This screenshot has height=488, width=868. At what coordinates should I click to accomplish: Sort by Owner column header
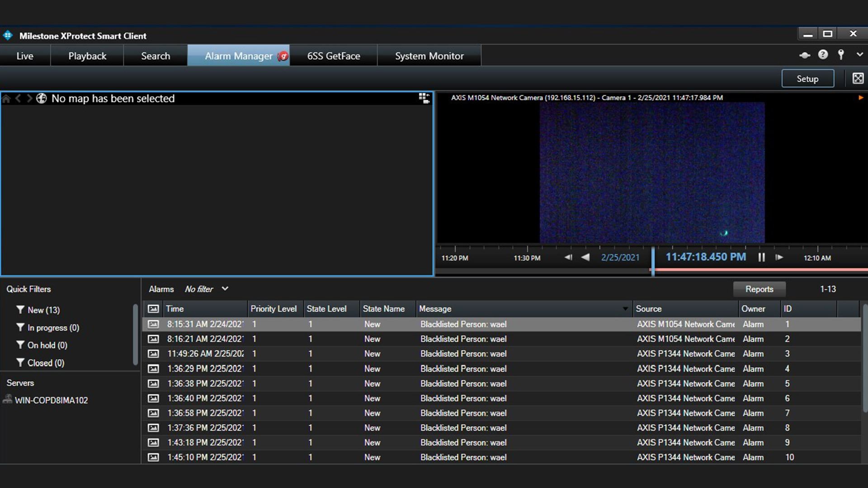pos(759,309)
